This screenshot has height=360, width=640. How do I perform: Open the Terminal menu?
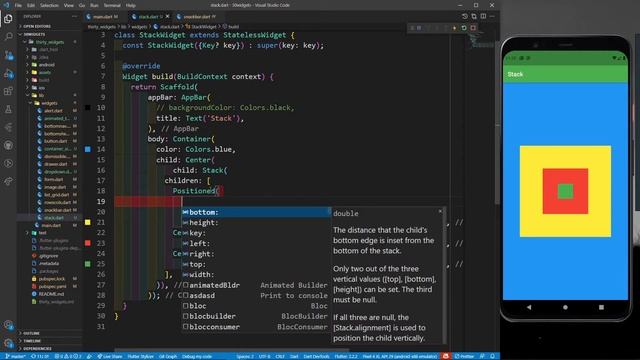[112, 5]
